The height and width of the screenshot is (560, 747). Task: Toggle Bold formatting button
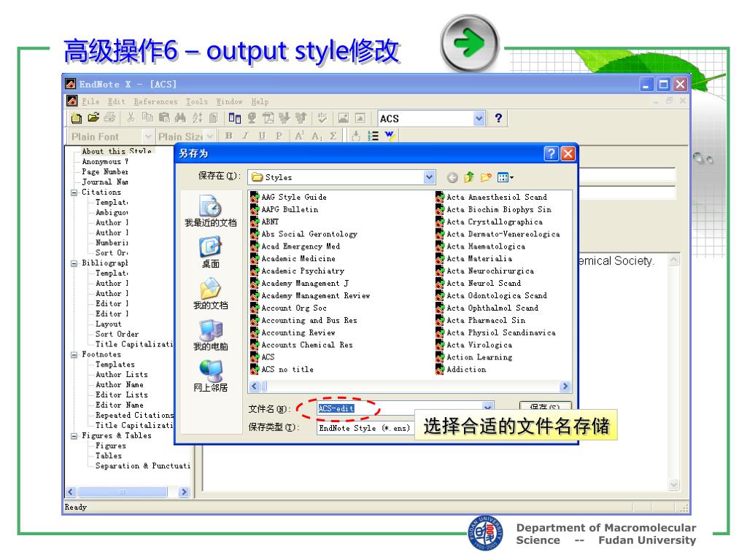pyautogui.click(x=228, y=136)
